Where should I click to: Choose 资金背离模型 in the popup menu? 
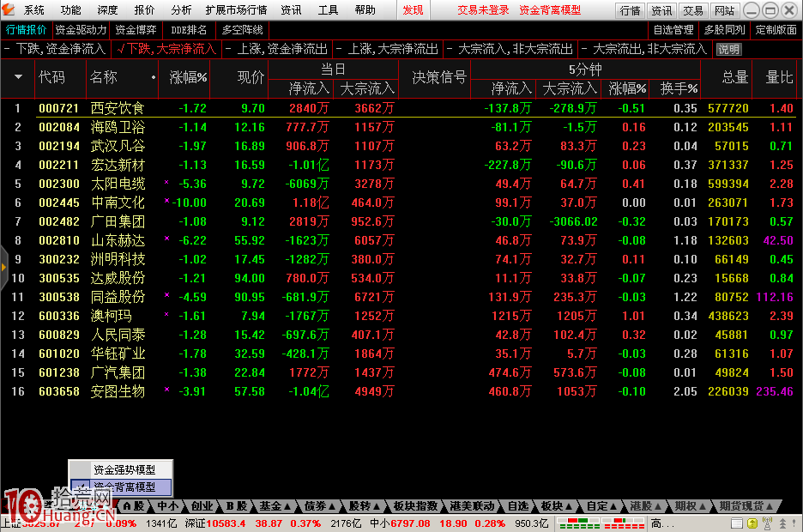[x=121, y=487]
